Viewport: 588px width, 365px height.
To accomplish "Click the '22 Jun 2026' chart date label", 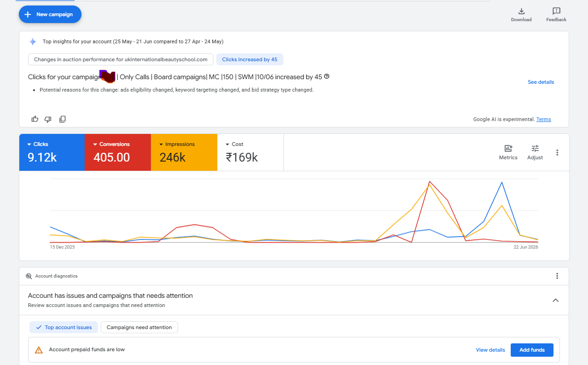I will [x=526, y=247].
